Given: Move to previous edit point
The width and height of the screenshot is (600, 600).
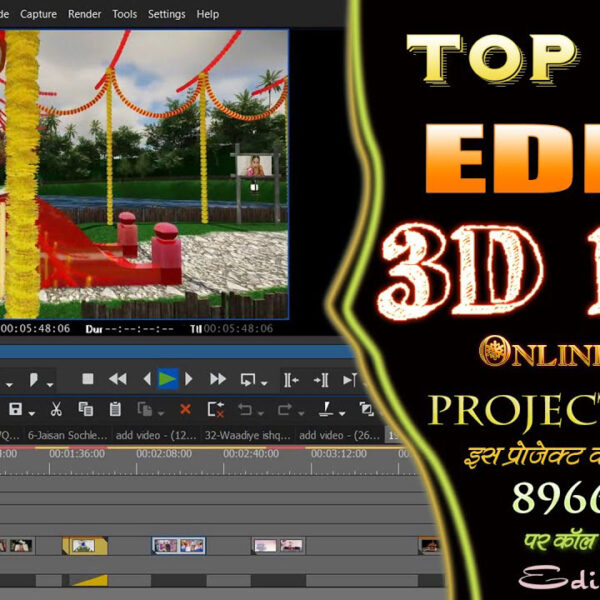Looking at the screenshot, I should point(291,380).
